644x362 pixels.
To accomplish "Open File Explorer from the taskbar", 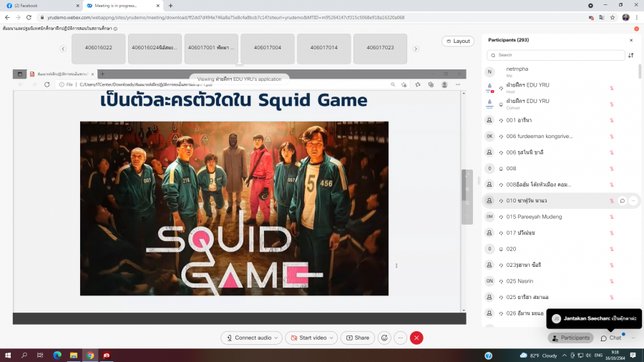I will click(74, 355).
